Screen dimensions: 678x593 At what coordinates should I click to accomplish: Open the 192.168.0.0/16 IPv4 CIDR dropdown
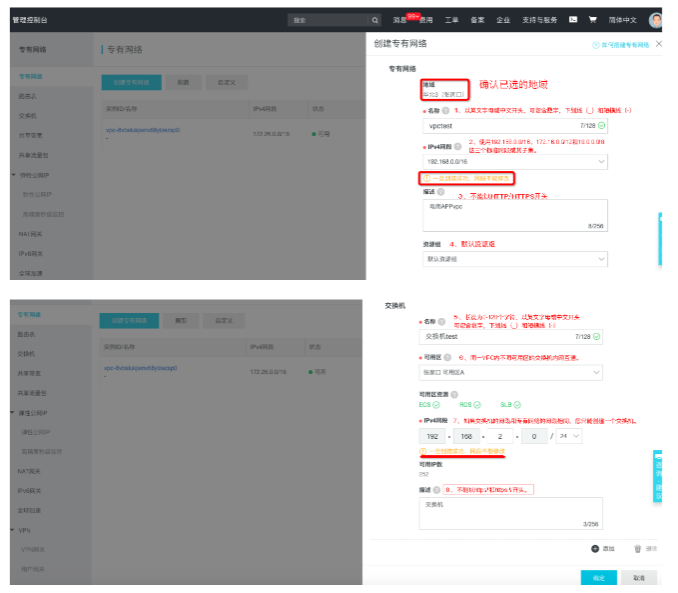(x=515, y=162)
